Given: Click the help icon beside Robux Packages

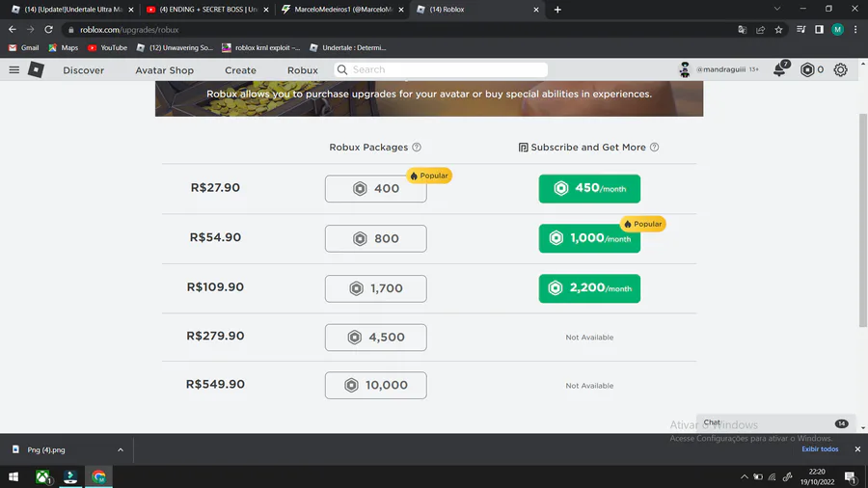Looking at the screenshot, I should pyautogui.click(x=417, y=148).
